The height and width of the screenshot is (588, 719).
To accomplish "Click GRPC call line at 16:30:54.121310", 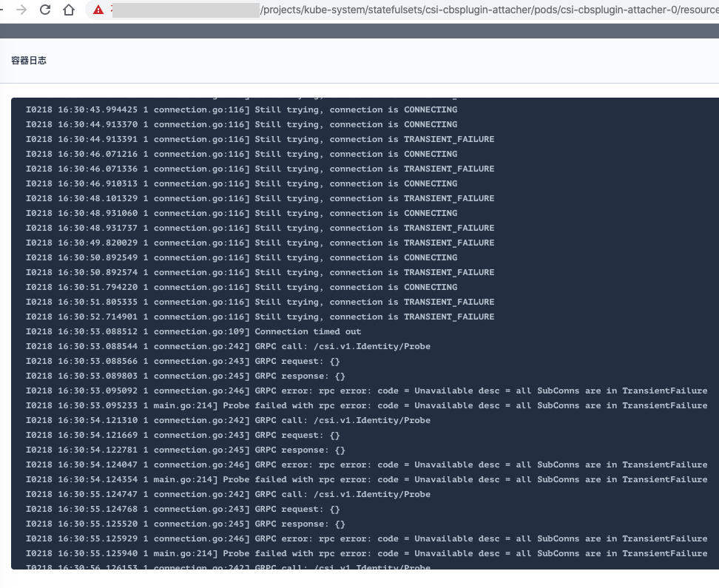I will (x=228, y=420).
